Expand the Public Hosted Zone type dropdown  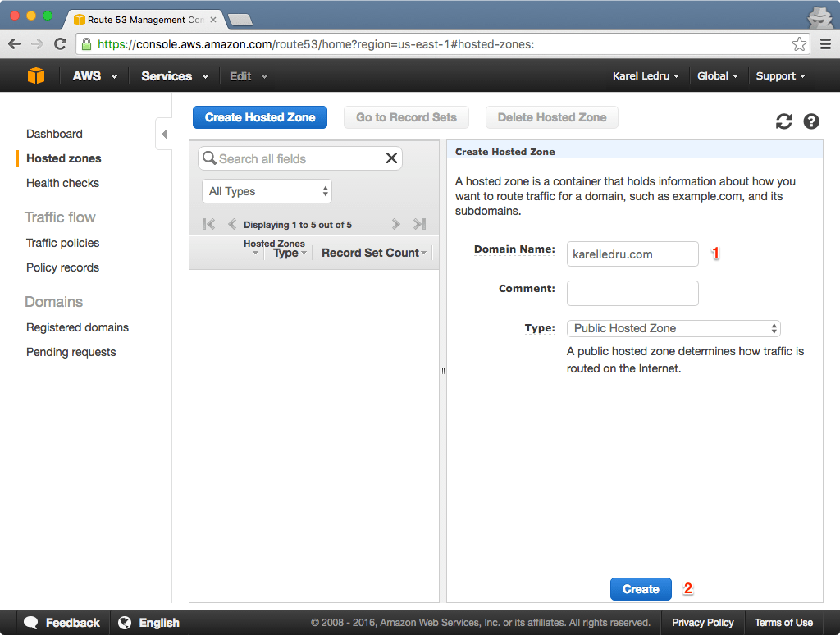click(x=673, y=328)
